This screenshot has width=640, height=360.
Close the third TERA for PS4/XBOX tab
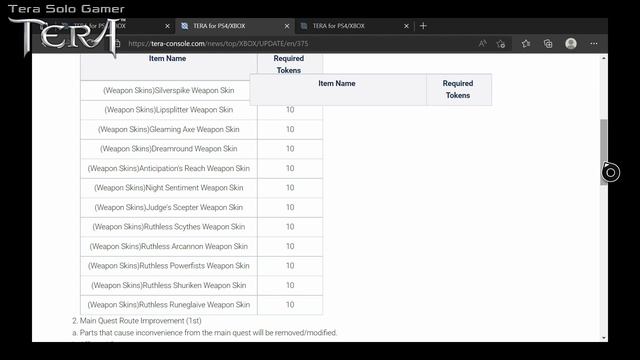click(x=407, y=26)
